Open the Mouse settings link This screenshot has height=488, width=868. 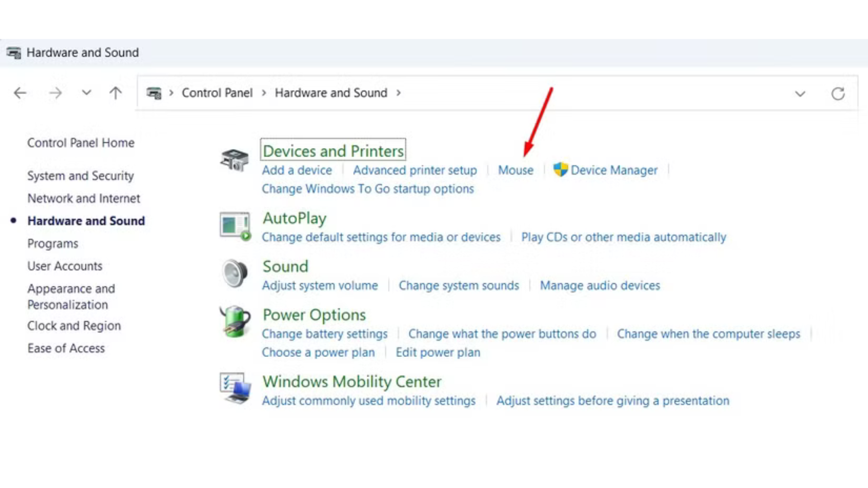(515, 170)
